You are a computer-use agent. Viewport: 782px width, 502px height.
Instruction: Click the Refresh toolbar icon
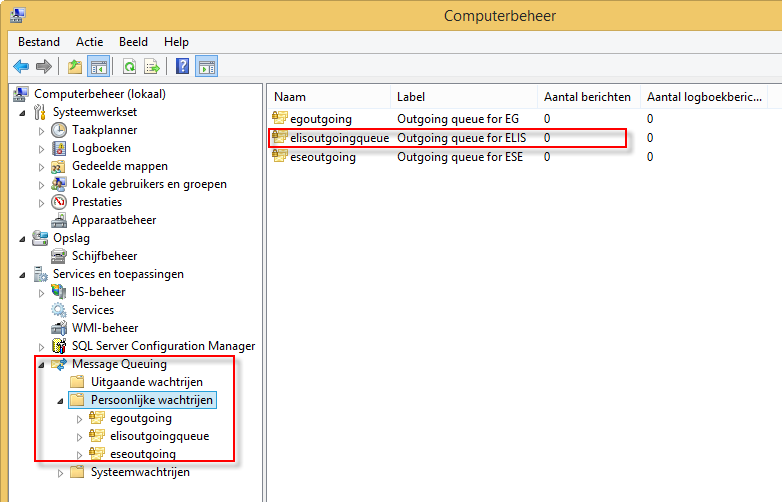[130, 66]
